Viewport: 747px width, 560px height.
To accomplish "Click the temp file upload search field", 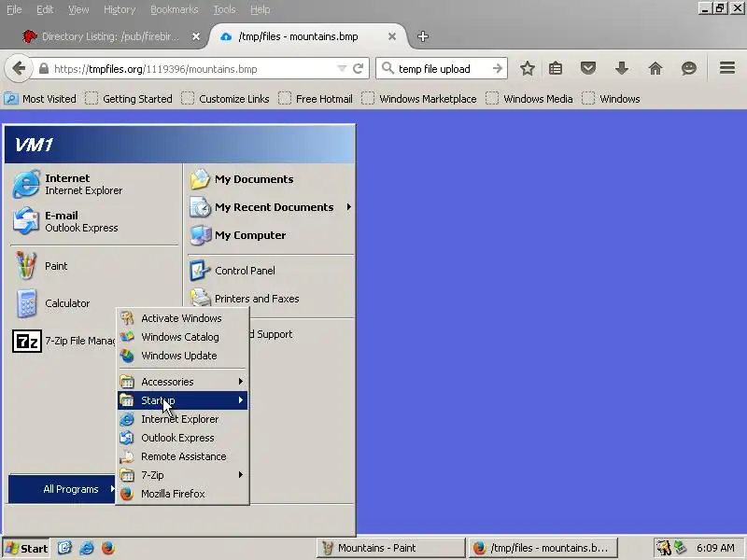I will (442, 68).
